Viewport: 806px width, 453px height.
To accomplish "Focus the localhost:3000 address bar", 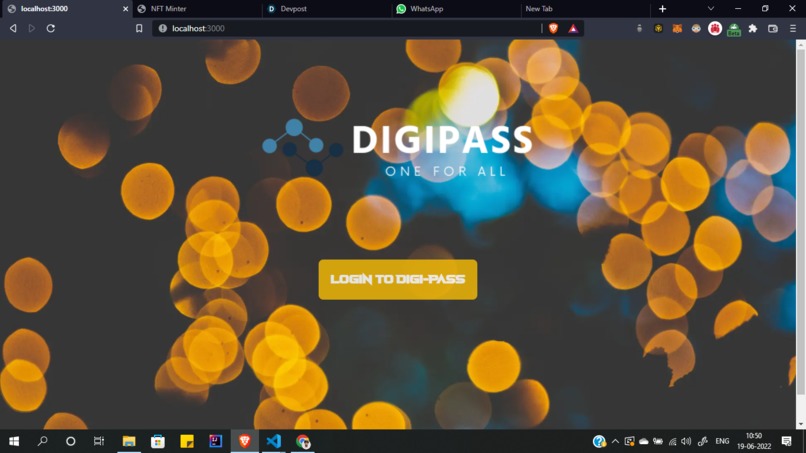I will (x=347, y=28).
